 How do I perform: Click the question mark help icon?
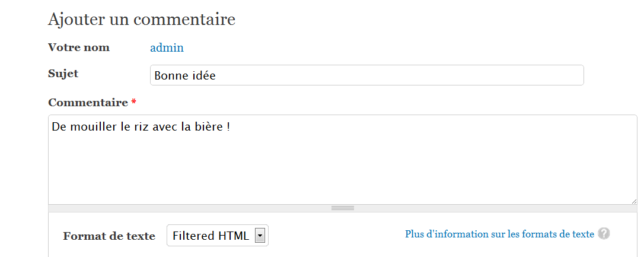point(604,234)
